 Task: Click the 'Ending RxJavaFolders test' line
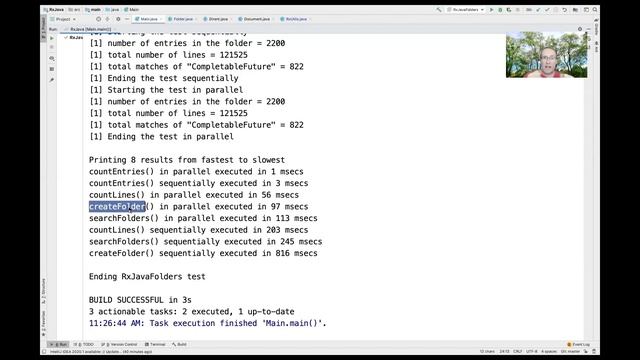(x=147, y=277)
